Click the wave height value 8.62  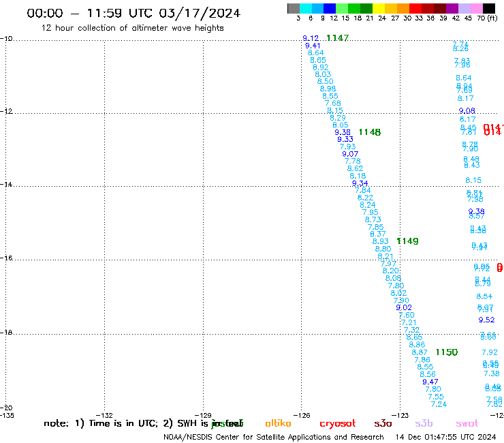click(x=355, y=168)
